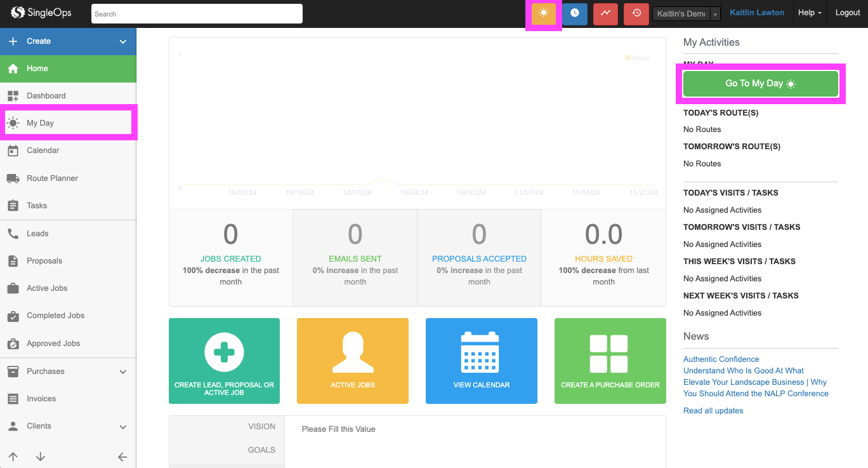The height and width of the screenshot is (468, 868).
Task: Select Calendar from the sidebar
Action: [x=43, y=150]
